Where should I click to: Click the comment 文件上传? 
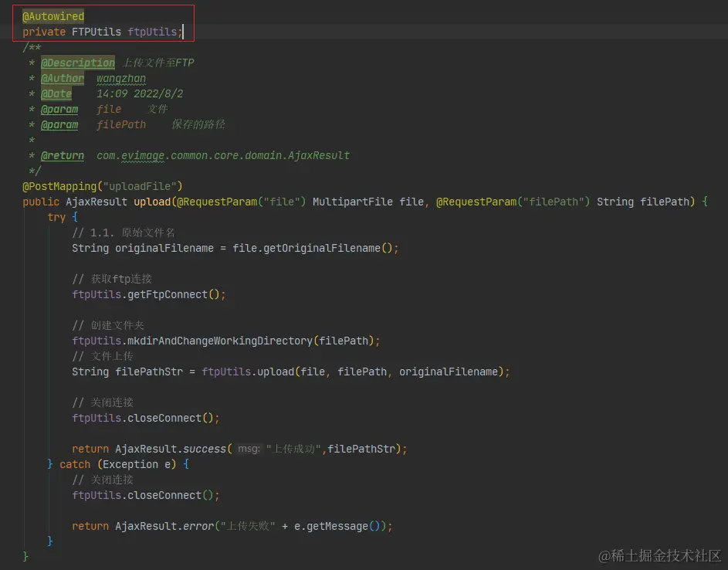(x=103, y=356)
